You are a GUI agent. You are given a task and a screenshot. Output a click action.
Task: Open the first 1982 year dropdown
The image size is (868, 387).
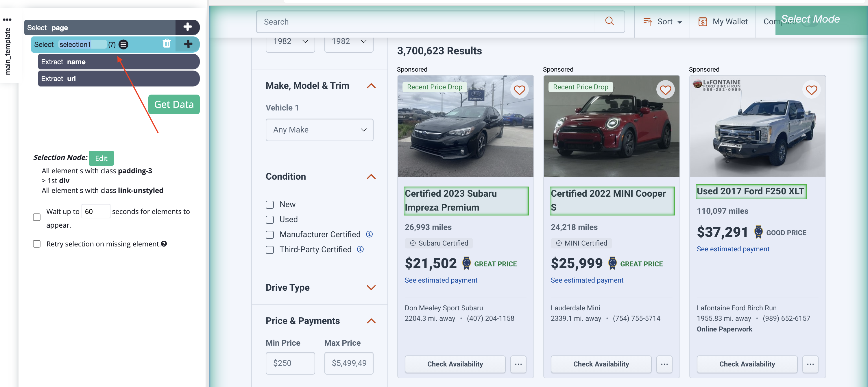290,42
